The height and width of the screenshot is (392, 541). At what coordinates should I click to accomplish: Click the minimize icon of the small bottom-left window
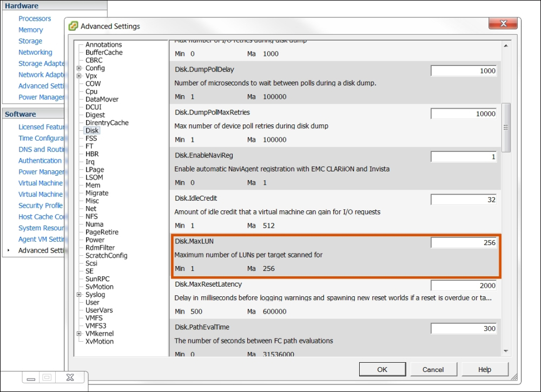[31, 378]
